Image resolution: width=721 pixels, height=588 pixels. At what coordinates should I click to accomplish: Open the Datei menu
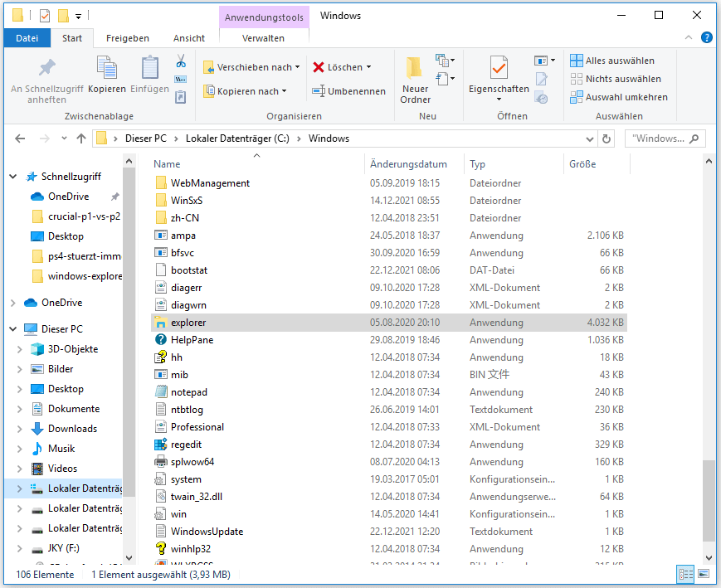pos(27,38)
